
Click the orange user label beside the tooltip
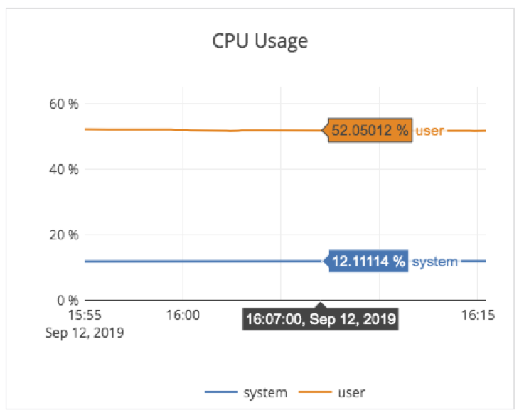429,131
